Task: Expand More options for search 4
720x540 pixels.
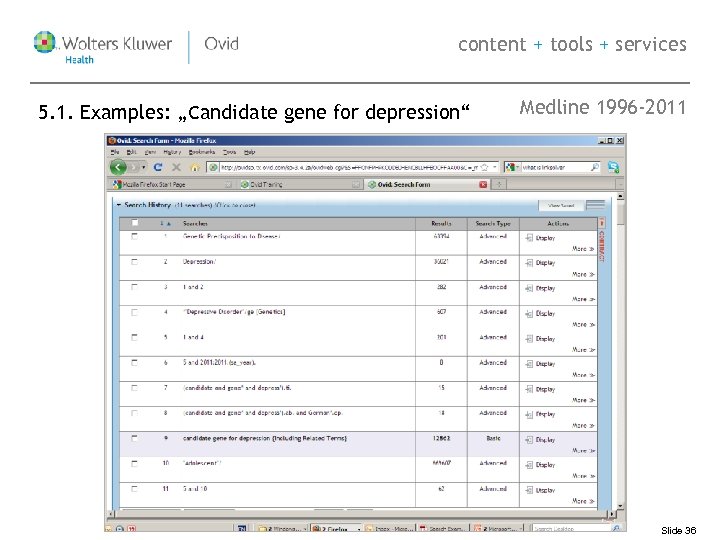Action: 583,324
